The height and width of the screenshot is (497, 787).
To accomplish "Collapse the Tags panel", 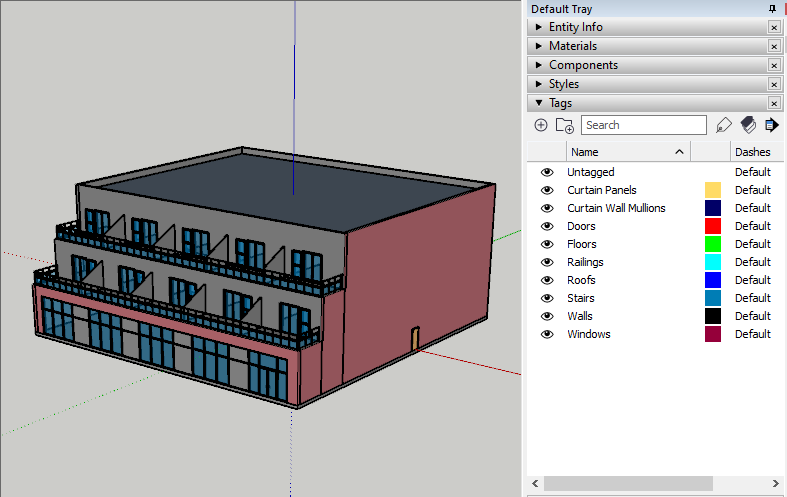I will (540, 103).
